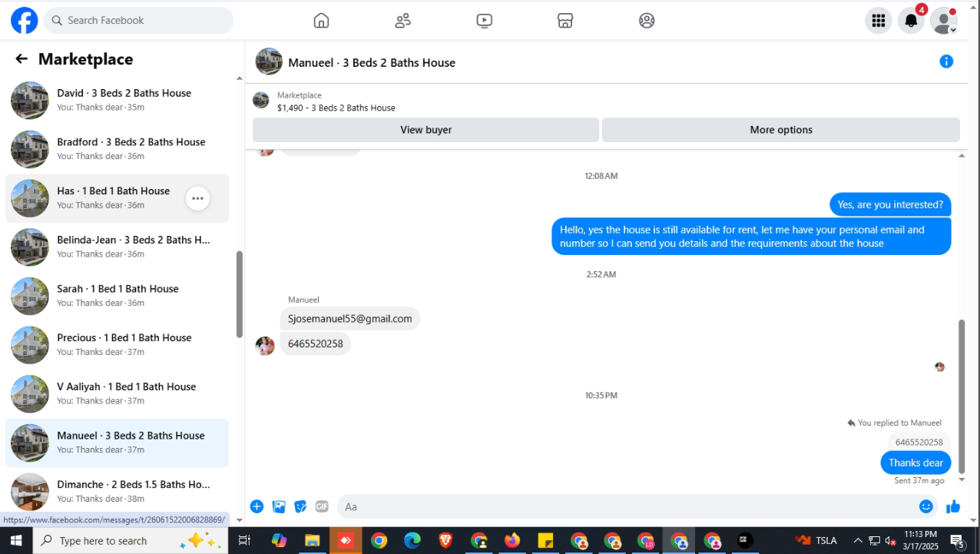This screenshot has height=554, width=980.
Task: Open Task View on the taskbar
Action: 245,541
